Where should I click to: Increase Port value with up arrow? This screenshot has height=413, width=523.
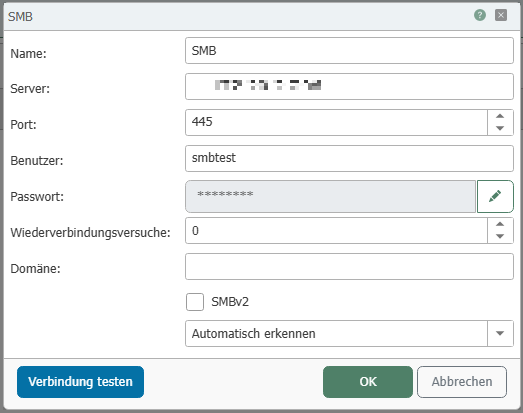click(x=500, y=116)
